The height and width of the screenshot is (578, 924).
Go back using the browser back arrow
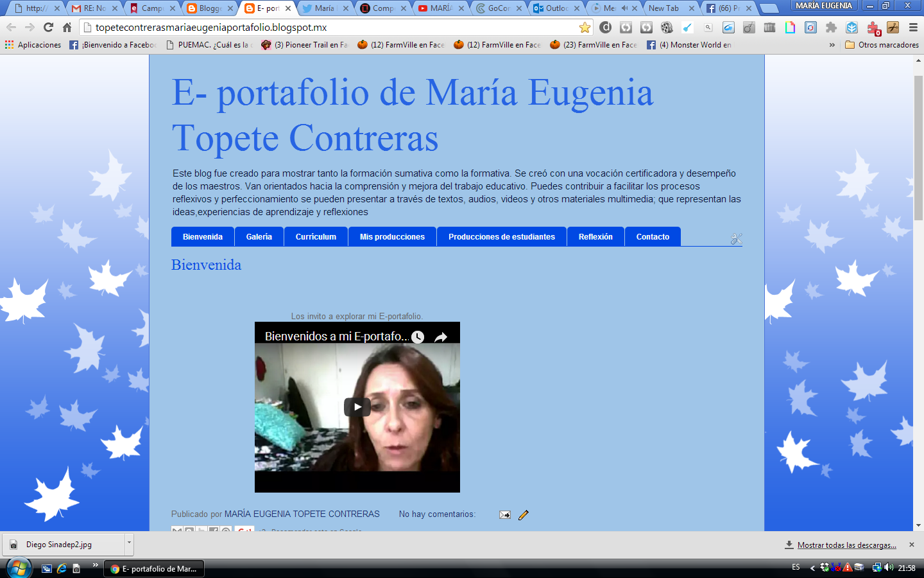12,28
